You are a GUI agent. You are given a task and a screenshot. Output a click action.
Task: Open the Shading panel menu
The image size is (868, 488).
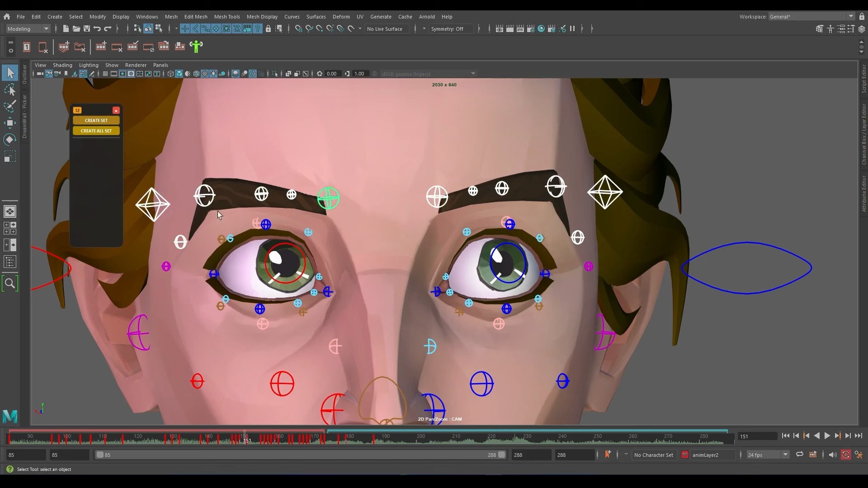(x=62, y=65)
